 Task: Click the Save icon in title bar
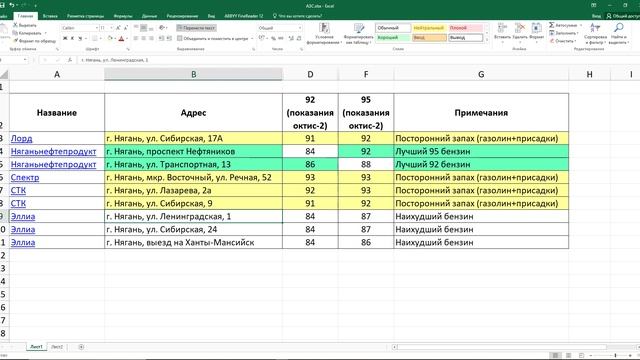coord(2,5)
